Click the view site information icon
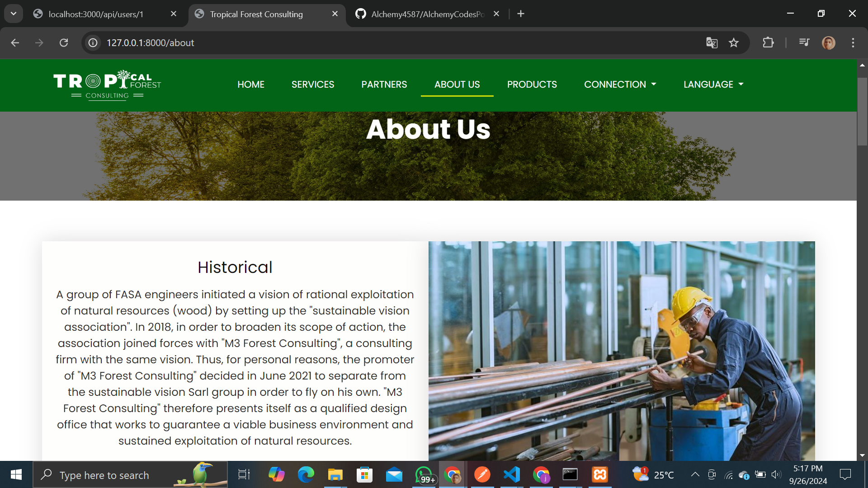The height and width of the screenshot is (488, 868). pyautogui.click(x=93, y=42)
